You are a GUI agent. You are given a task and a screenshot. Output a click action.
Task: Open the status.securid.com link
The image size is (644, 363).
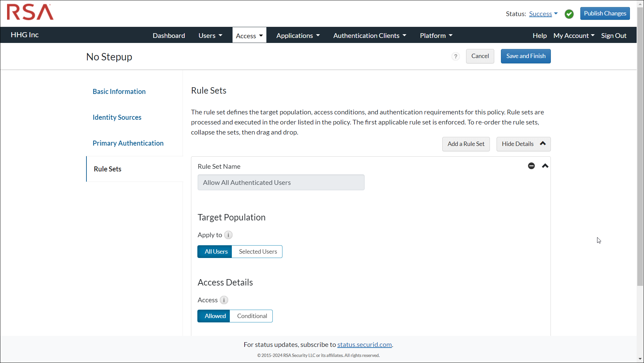364,344
